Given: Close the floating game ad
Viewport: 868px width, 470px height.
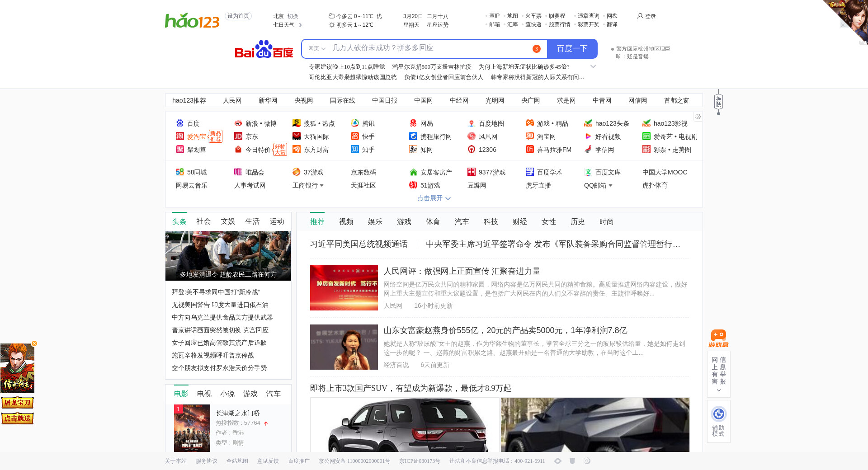Looking at the screenshot, I should point(34,343).
